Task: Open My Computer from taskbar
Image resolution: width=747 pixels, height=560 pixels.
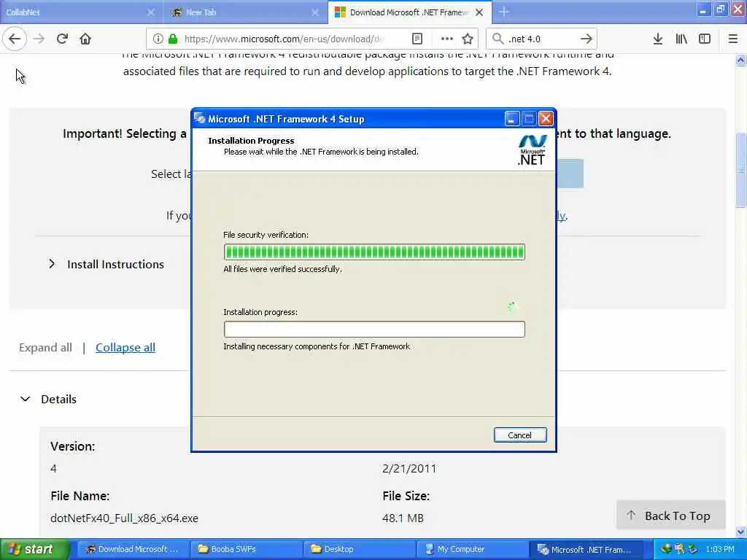Action: pyautogui.click(x=473, y=549)
